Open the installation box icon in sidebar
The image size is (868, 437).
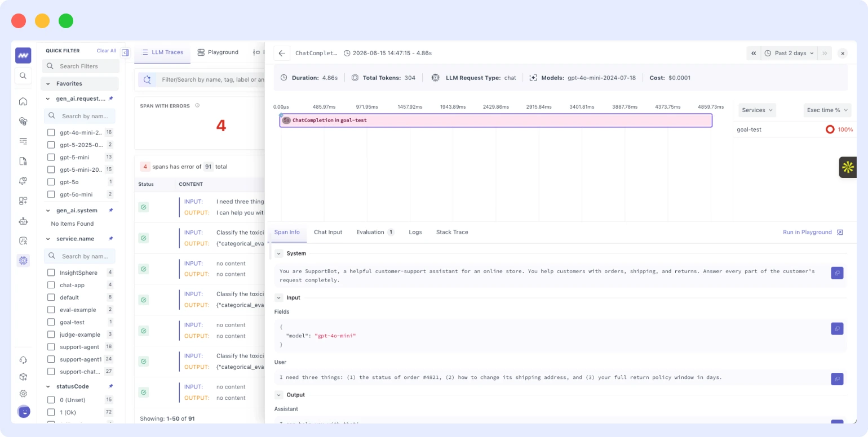tap(23, 377)
